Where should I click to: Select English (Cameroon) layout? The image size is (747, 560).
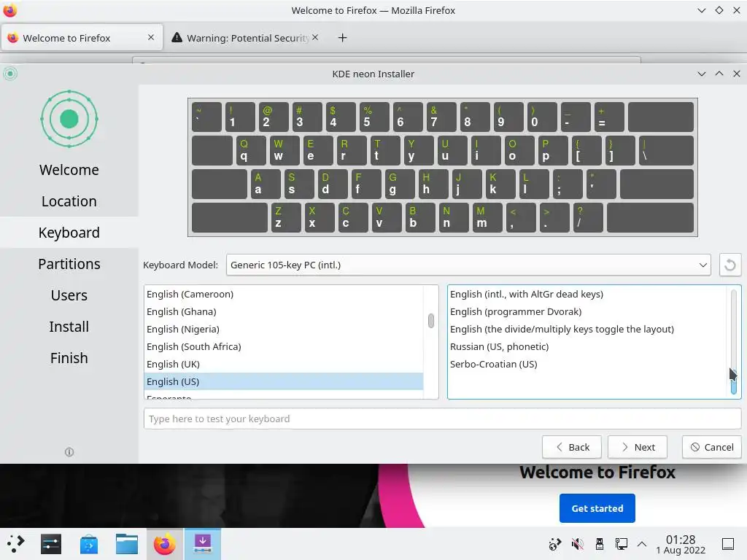(284, 295)
